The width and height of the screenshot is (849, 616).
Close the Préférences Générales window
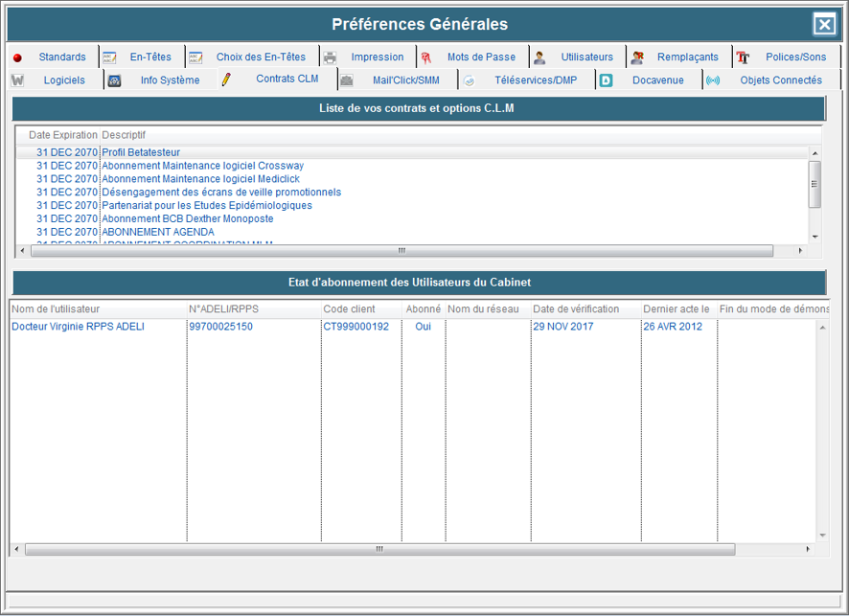click(x=823, y=25)
